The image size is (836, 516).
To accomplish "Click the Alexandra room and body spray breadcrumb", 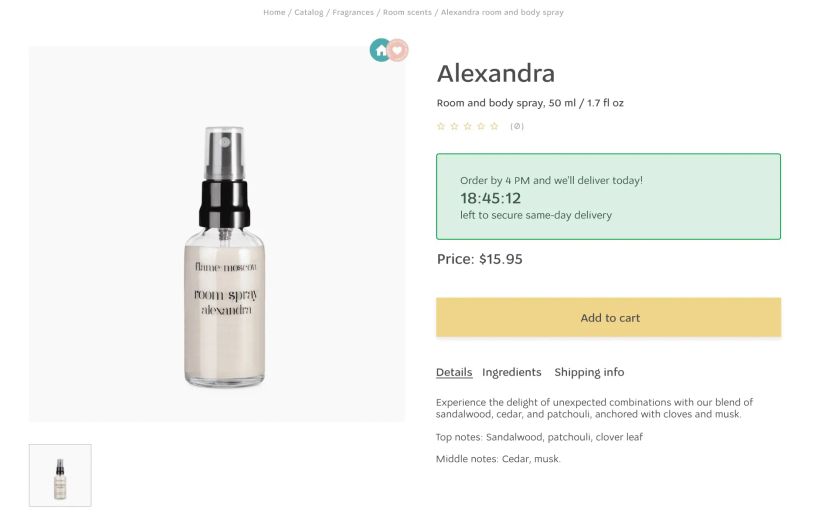I will tap(502, 12).
